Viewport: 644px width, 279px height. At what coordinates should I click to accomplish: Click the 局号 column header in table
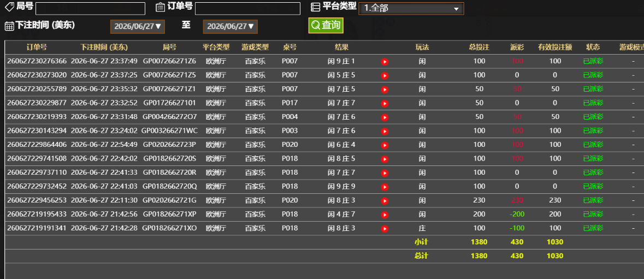click(170, 47)
